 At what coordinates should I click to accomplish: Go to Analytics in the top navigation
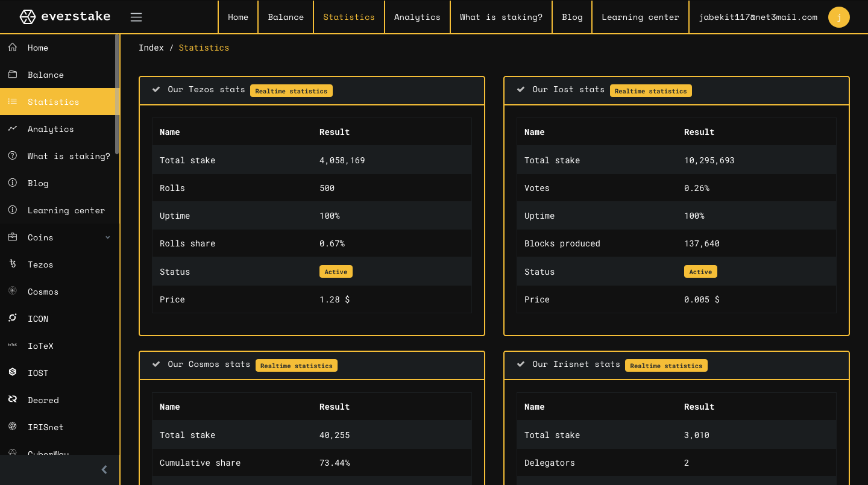417,17
